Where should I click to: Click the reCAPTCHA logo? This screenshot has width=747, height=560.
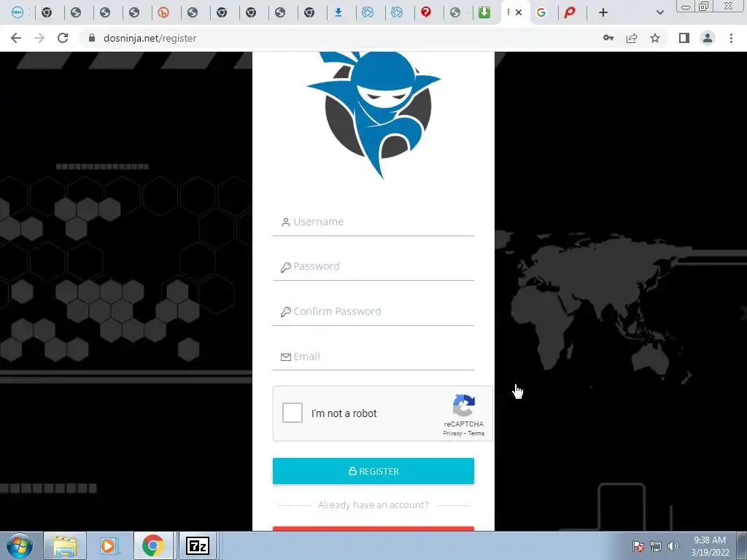click(x=463, y=405)
